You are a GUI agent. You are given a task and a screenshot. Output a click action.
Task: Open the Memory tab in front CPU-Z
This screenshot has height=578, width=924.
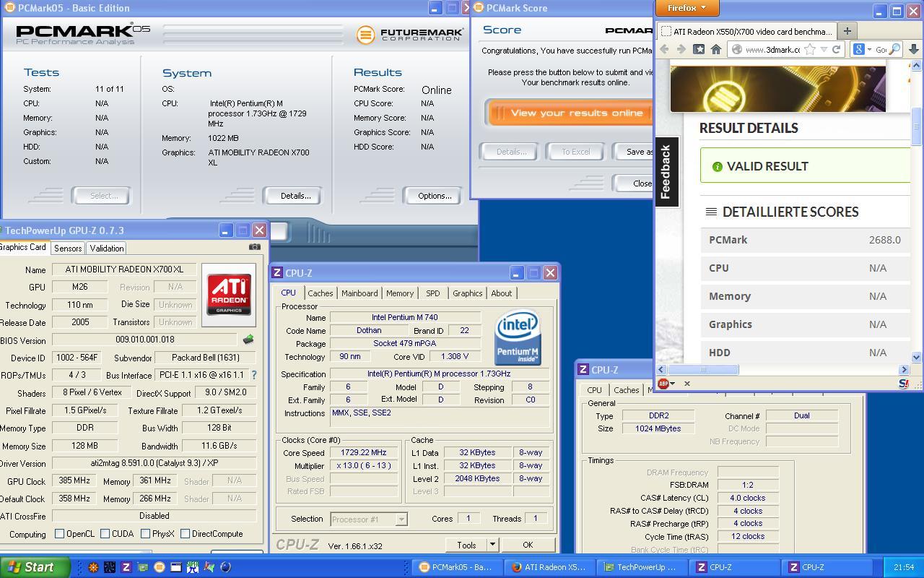pyautogui.click(x=400, y=293)
